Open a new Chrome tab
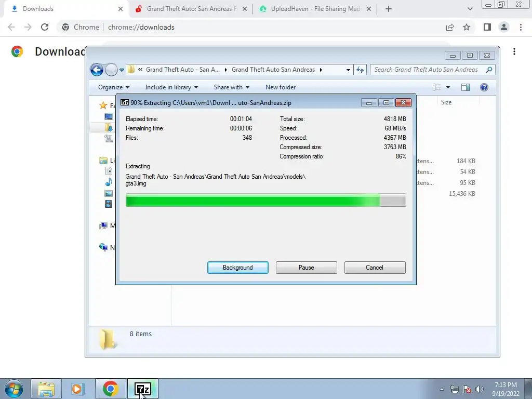This screenshot has height=399, width=532. [x=389, y=9]
